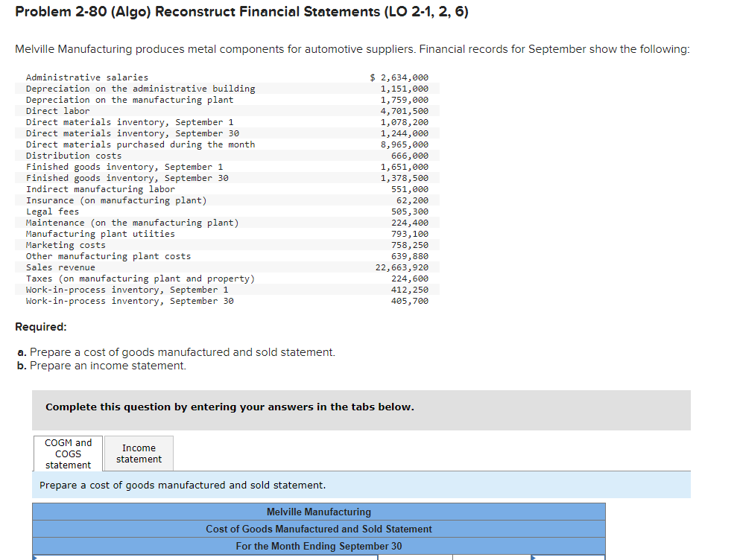Click Maintenance (on the manufacturing plant)
Screen dimensions: 740x560
(x=132, y=223)
